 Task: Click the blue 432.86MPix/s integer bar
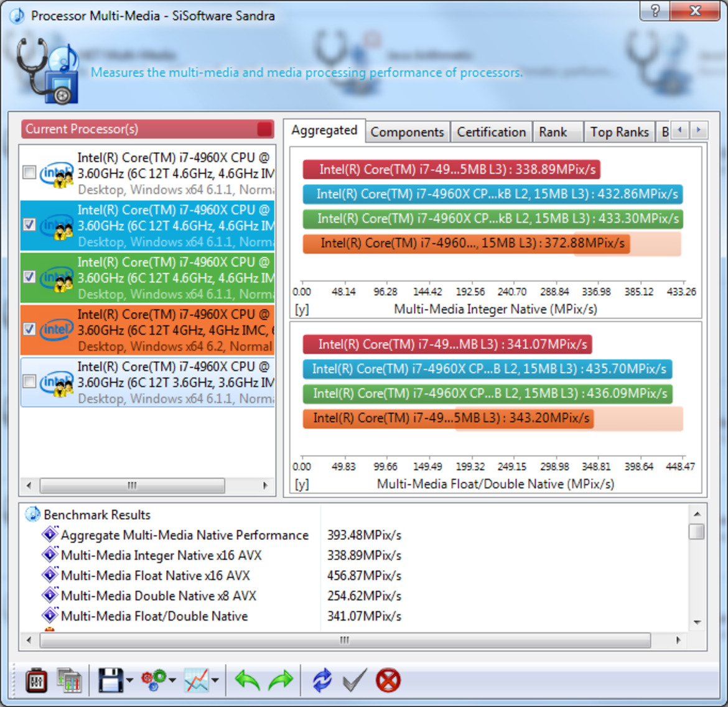pyautogui.click(x=493, y=194)
